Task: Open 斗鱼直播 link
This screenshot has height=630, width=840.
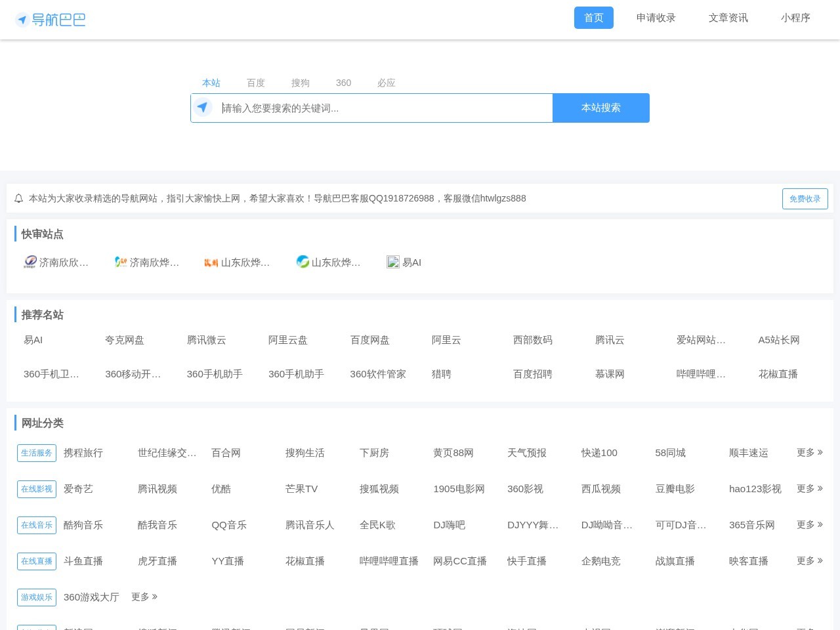Action: click(83, 561)
